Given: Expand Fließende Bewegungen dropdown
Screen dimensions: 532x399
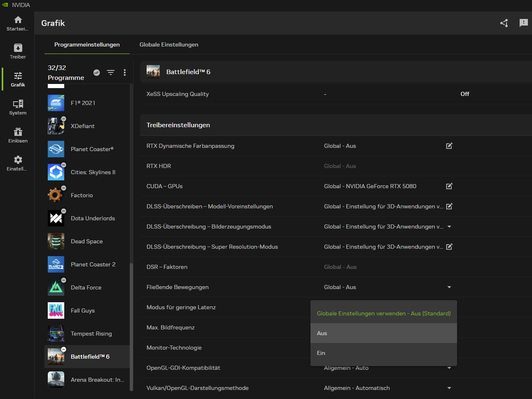Looking at the screenshot, I should coord(449,287).
